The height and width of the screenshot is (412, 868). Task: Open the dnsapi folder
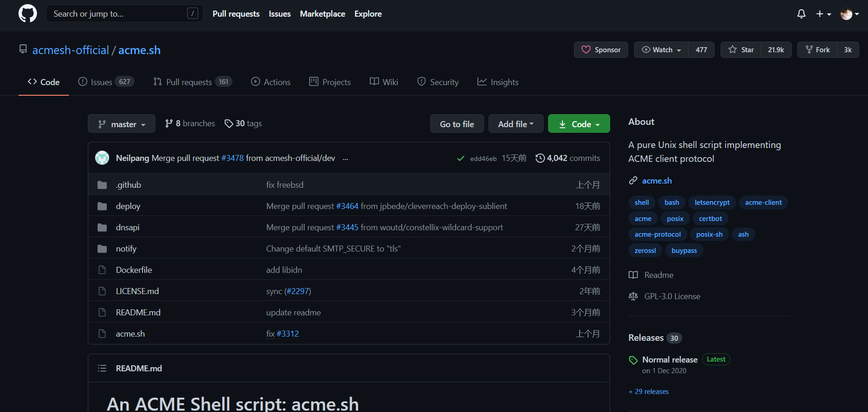[128, 228]
